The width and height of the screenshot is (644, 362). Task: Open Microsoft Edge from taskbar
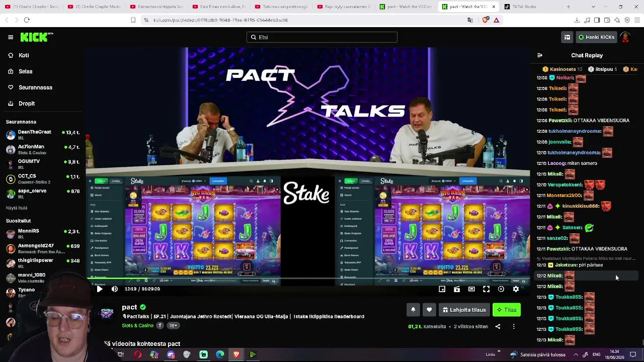(x=220, y=354)
